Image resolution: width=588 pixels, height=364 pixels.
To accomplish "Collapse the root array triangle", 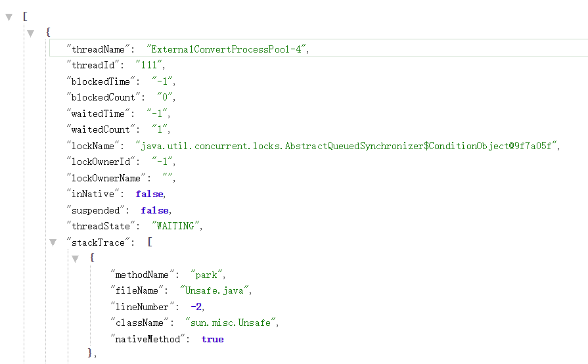I will pos(9,17).
